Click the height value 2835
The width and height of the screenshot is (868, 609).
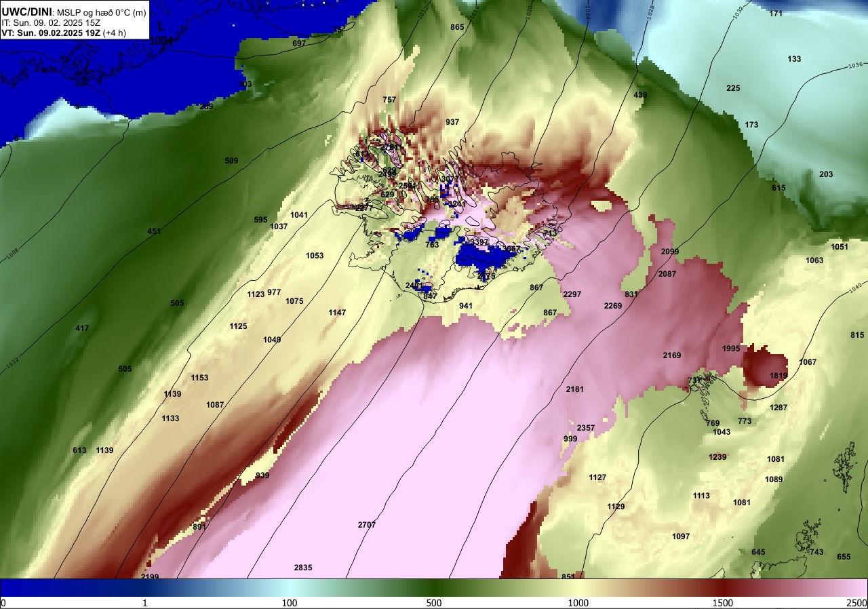coord(303,568)
